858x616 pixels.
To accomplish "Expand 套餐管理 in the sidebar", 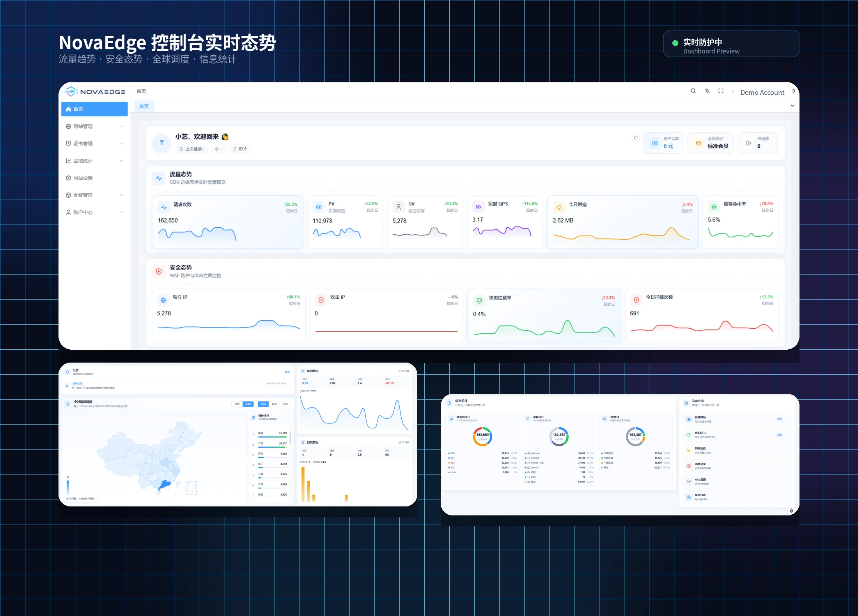I will coord(94,195).
